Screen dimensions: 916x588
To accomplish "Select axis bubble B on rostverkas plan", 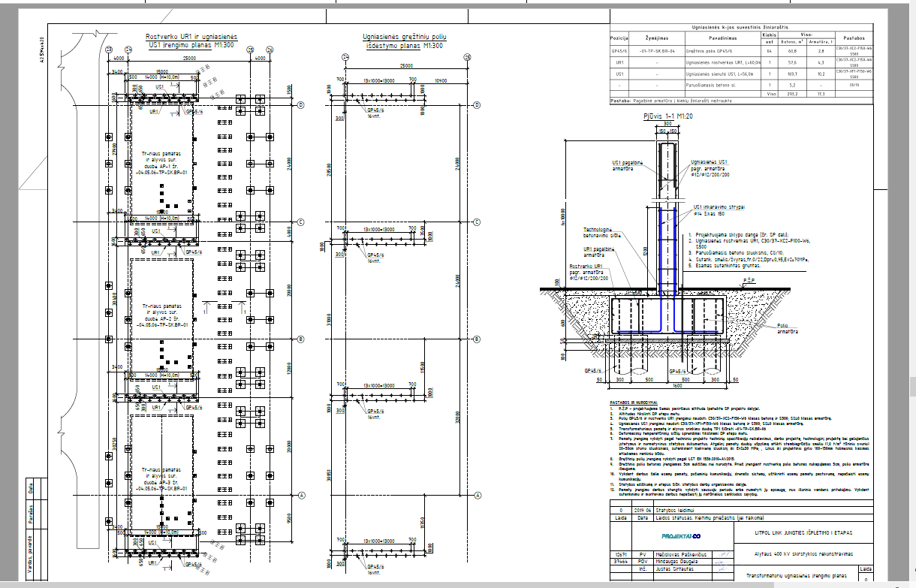I will pyautogui.click(x=300, y=339).
